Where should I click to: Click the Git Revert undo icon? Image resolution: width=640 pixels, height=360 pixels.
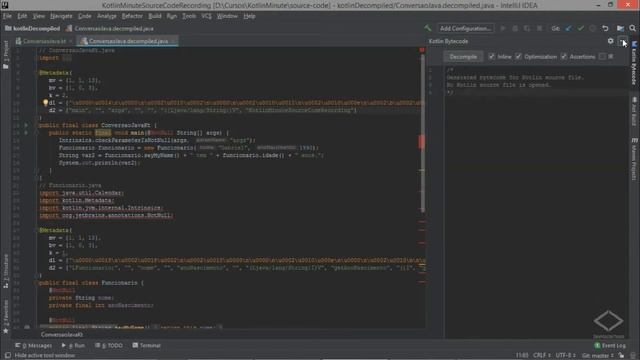click(605, 28)
